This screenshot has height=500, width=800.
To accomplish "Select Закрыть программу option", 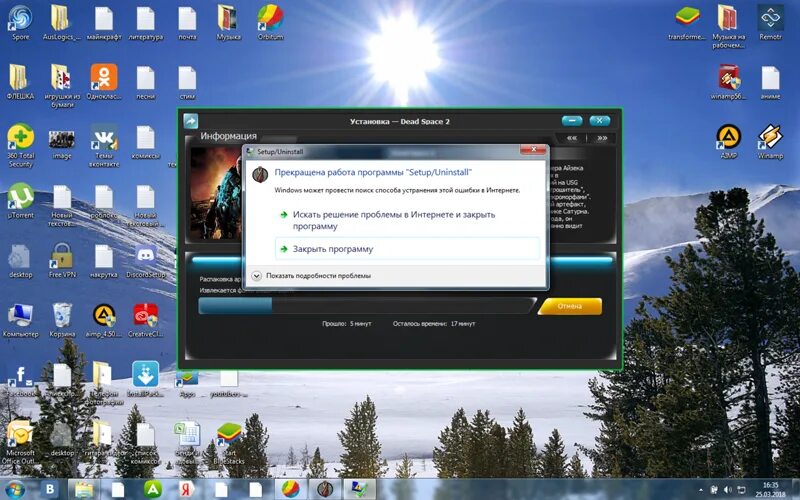I will [x=407, y=249].
